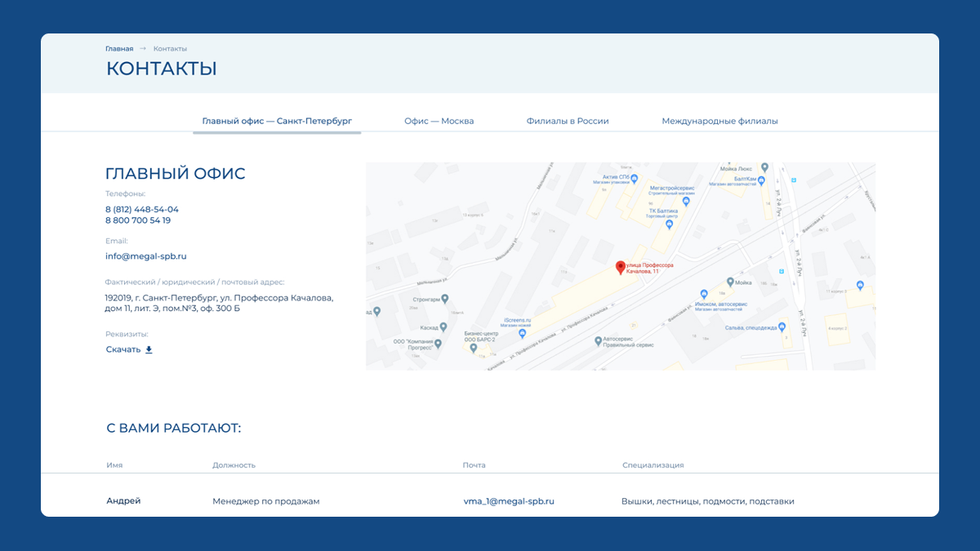Click the red pin at Профессора Качалова, 11

tap(620, 267)
